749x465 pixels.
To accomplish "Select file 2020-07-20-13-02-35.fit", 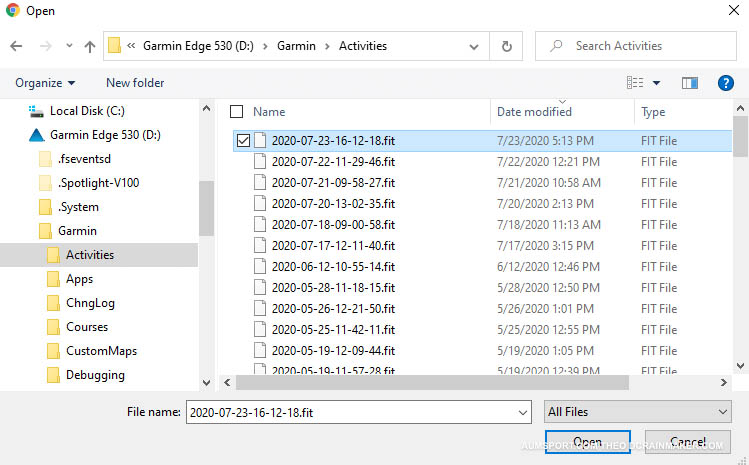I will (x=333, y=204).
